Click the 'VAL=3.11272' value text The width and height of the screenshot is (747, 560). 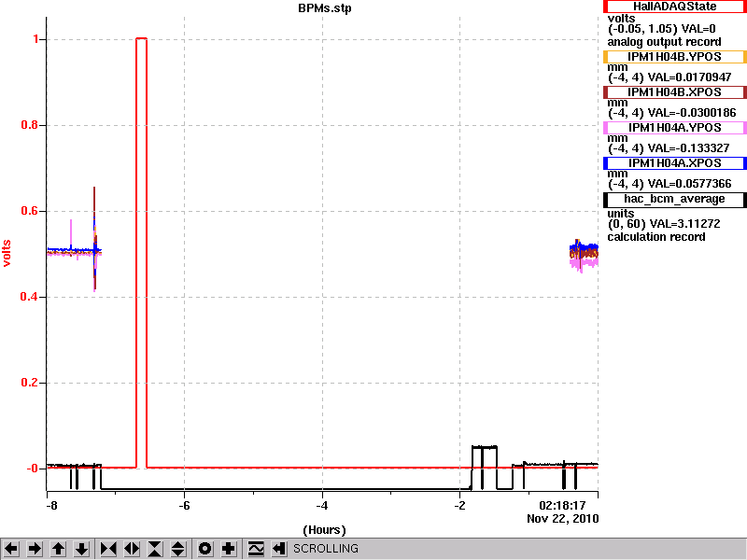(x=684, y=224)
